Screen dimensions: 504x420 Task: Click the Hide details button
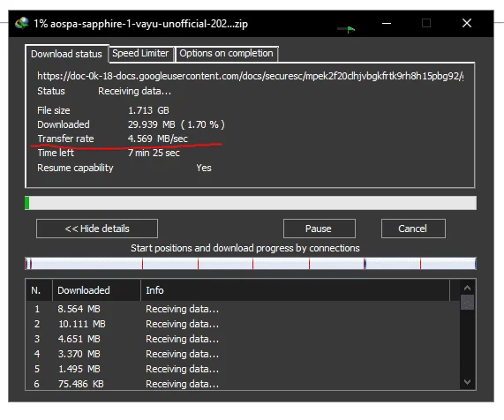click(97, 229)
